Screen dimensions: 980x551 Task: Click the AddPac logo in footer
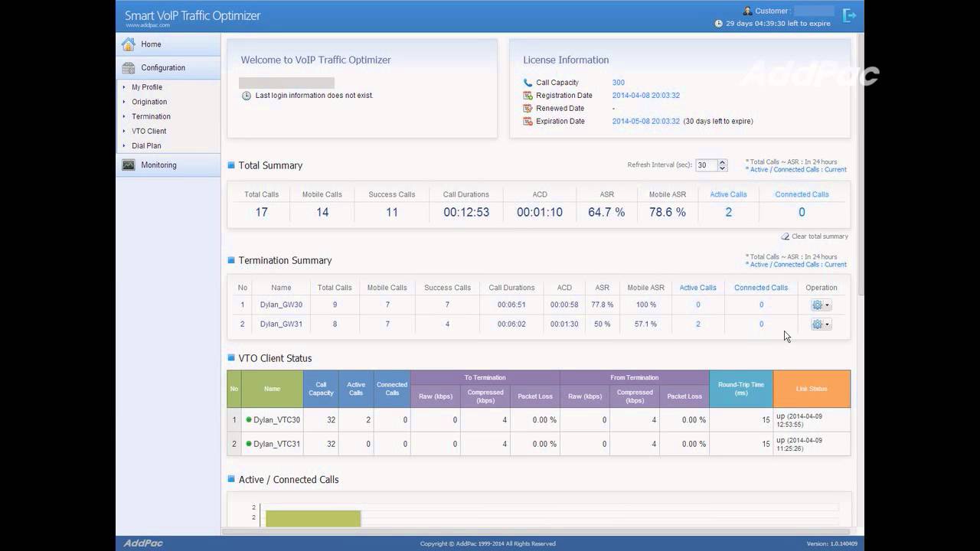coord(143,543)
